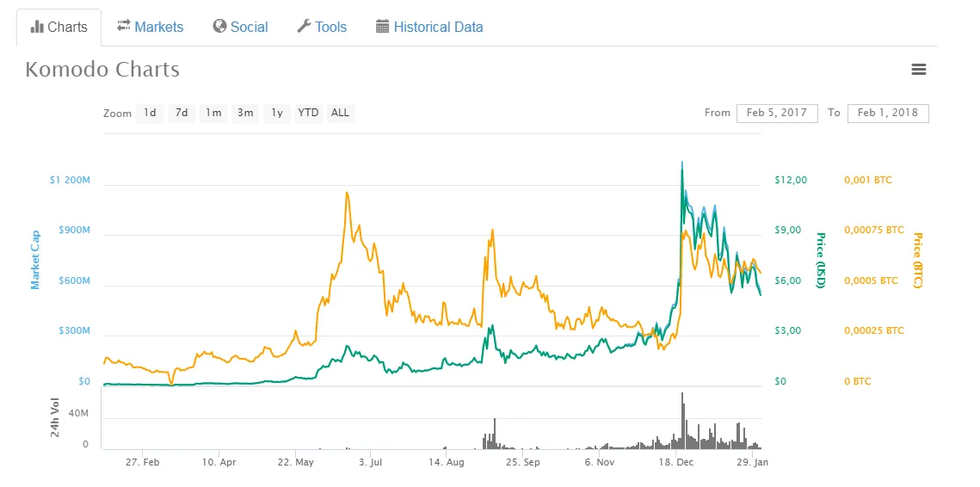This screenshot has height=487, width=980.
Task: Click the 0,001 BTC axis label
Action: [868, 180]
